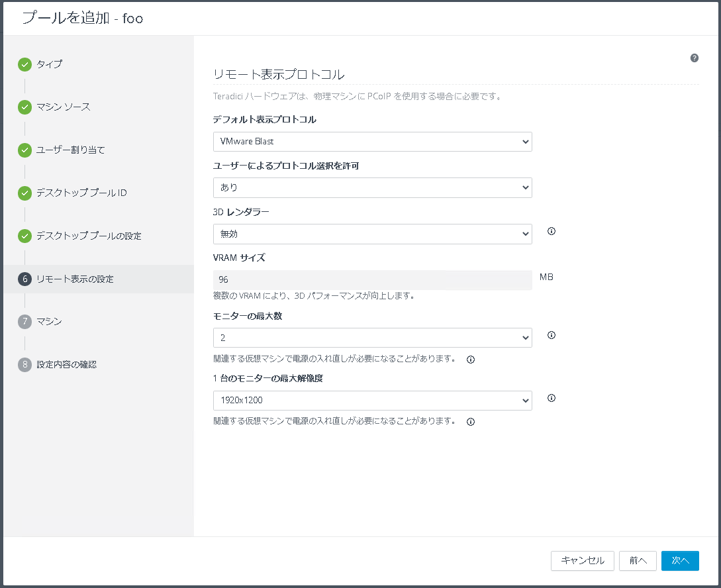The width and height of the screenshot is (721, 588).
Task: Go to the マシン step label
Action: click(49, 321)
